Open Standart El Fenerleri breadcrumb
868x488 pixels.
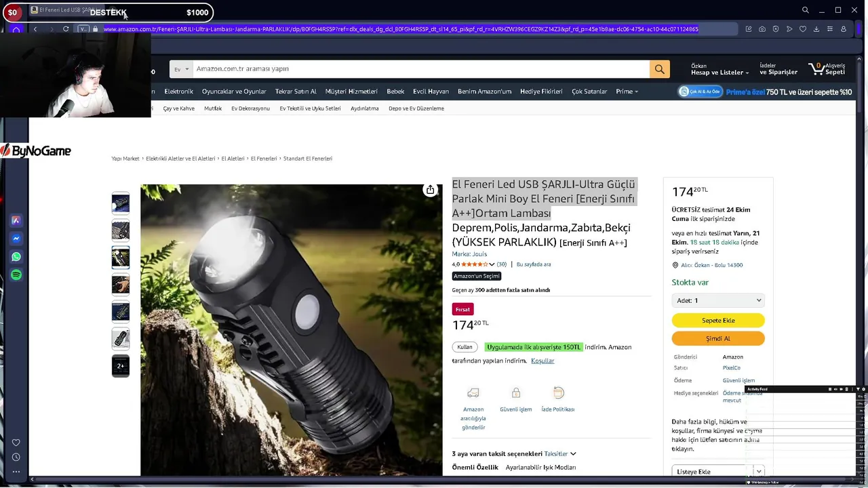(x=308, y=159)
